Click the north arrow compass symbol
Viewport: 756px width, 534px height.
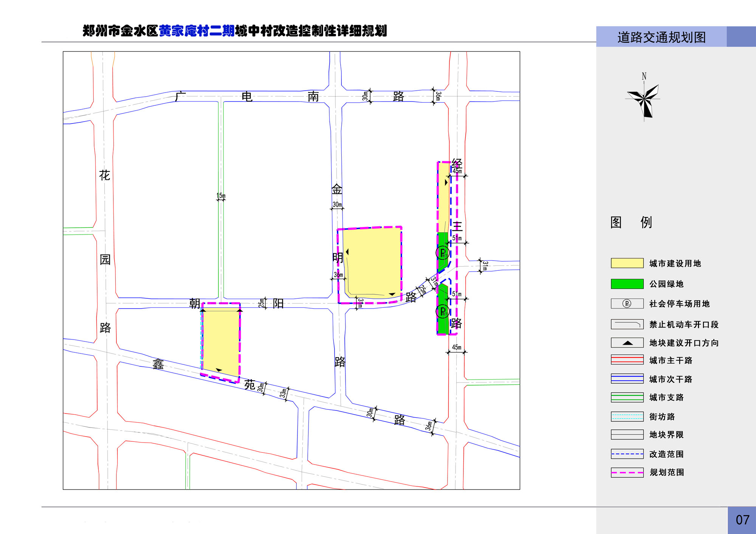645,99
